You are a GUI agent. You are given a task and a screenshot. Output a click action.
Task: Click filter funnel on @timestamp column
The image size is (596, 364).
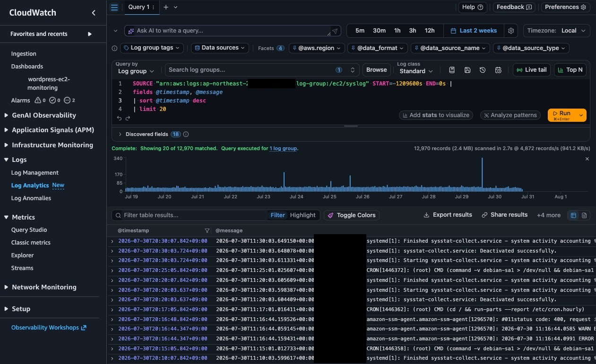point(207,231)
